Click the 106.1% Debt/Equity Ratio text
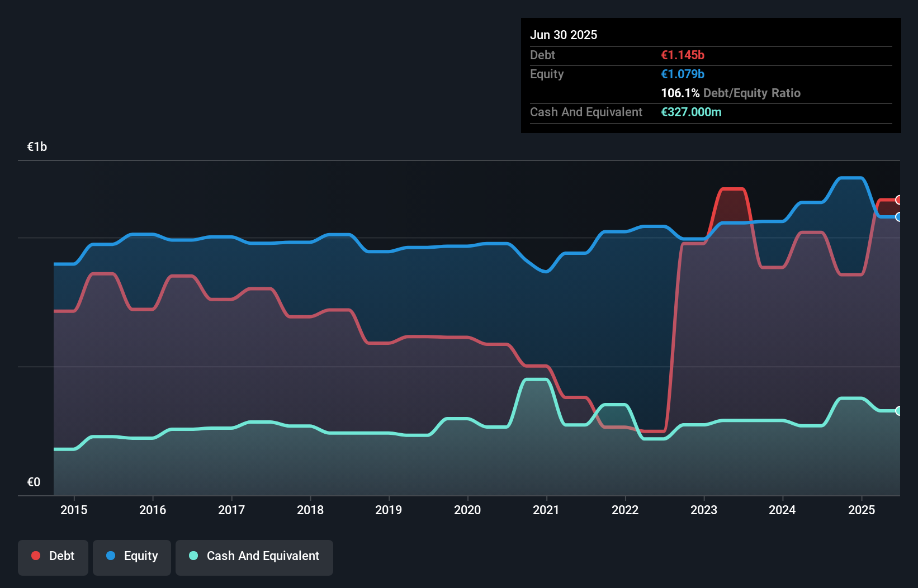The width and height of the screenshot is (918, 588). point(731,93)
